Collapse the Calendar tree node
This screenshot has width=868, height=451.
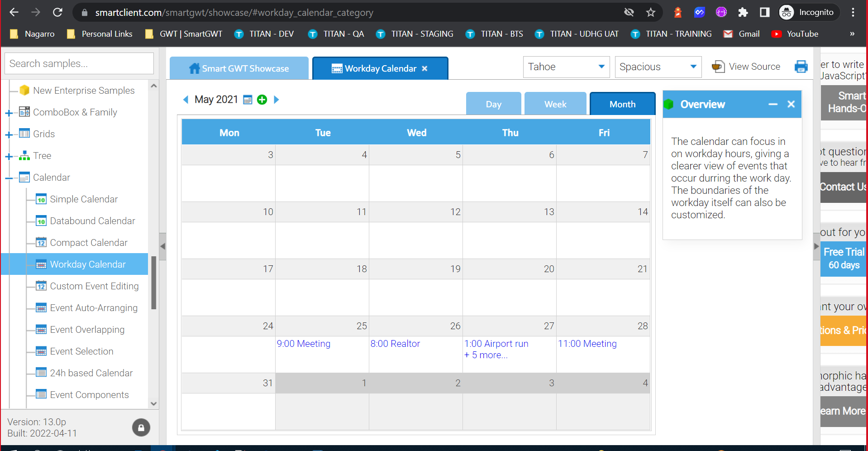[9, 178]
